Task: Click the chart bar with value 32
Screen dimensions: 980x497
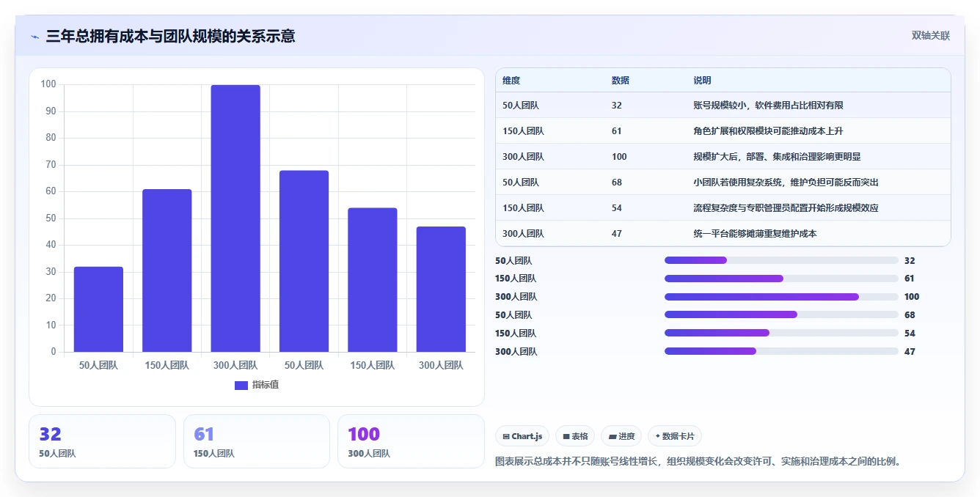Action: click(x=98, y=309)
